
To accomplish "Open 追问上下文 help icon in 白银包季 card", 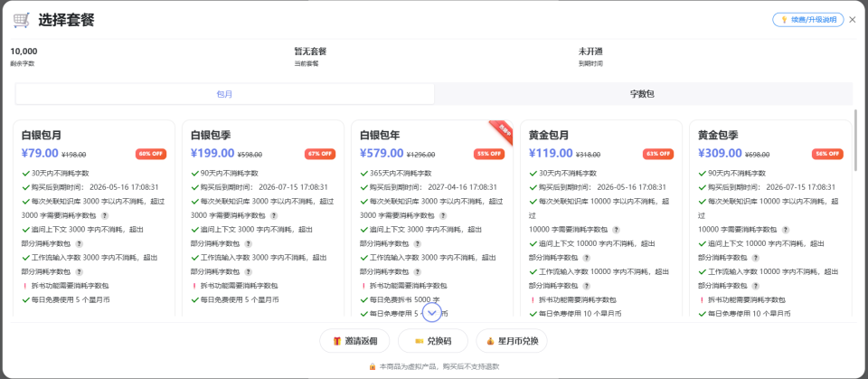I will [249, 244].
